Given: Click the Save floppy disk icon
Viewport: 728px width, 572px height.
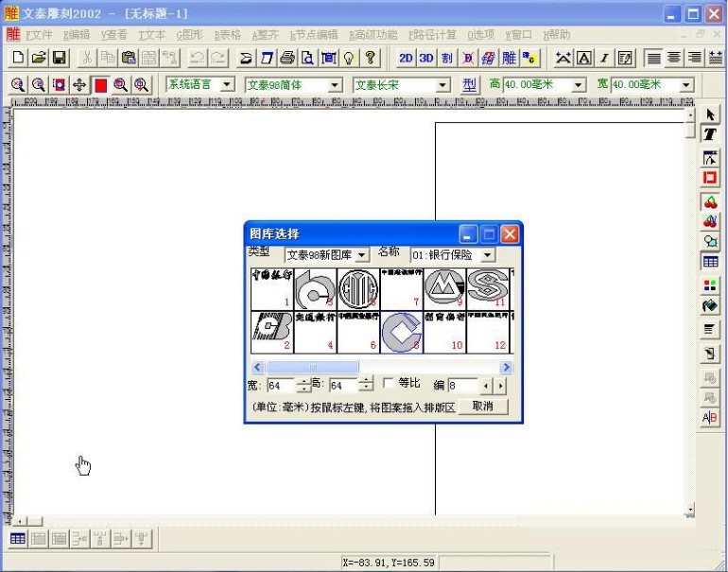Looking at the screenshot, I should click(x=59, y=59).
